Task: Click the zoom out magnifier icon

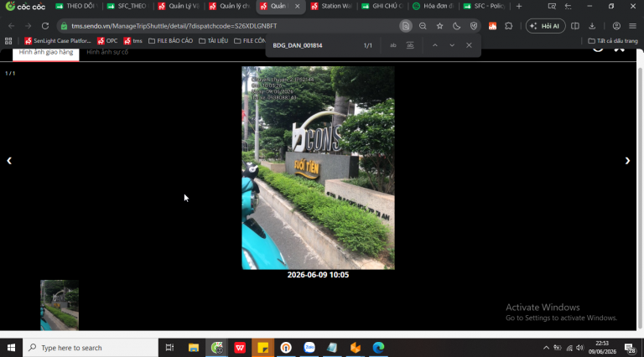Action: pos(423,26)
